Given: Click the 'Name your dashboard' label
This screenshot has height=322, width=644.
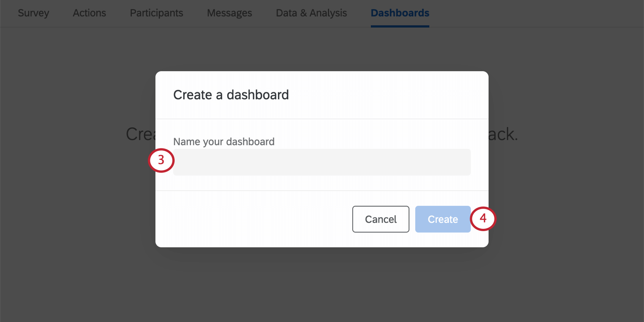Looking at the screenshot, I should 224,142.
